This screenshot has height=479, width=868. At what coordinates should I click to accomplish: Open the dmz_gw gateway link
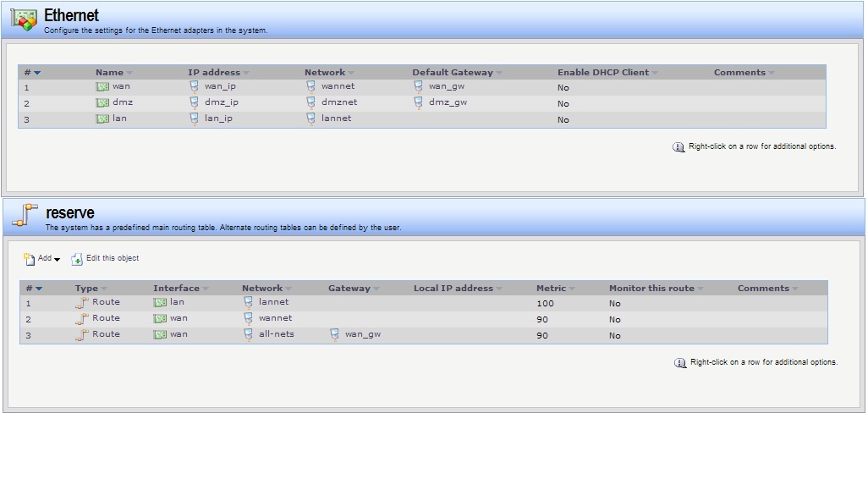point(448,102)
